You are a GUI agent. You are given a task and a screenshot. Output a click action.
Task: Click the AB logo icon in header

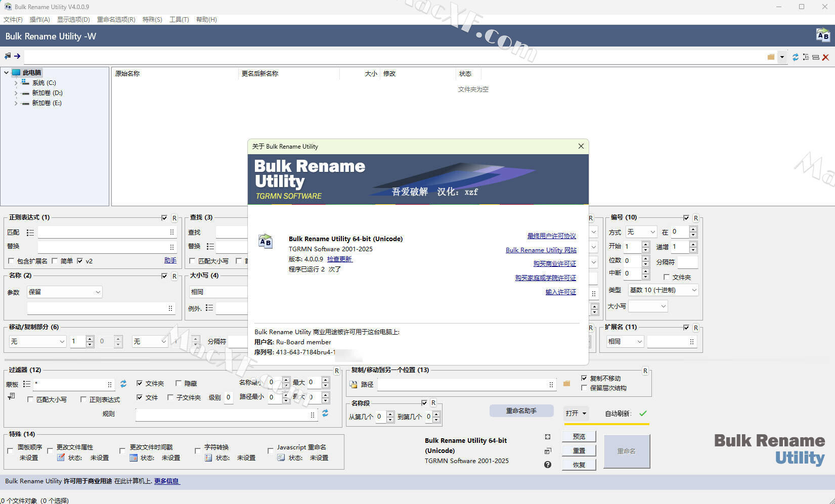click(823, 35)
